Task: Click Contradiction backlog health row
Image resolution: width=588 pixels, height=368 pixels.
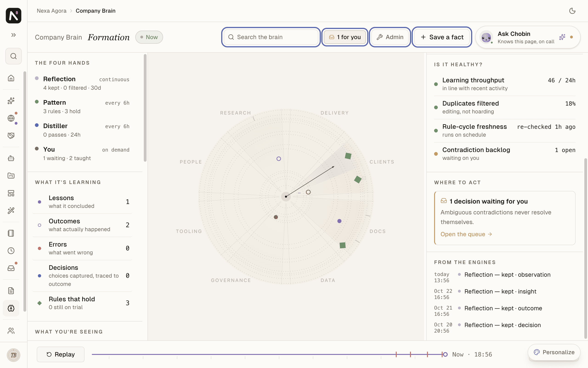Action: (505, 154)
